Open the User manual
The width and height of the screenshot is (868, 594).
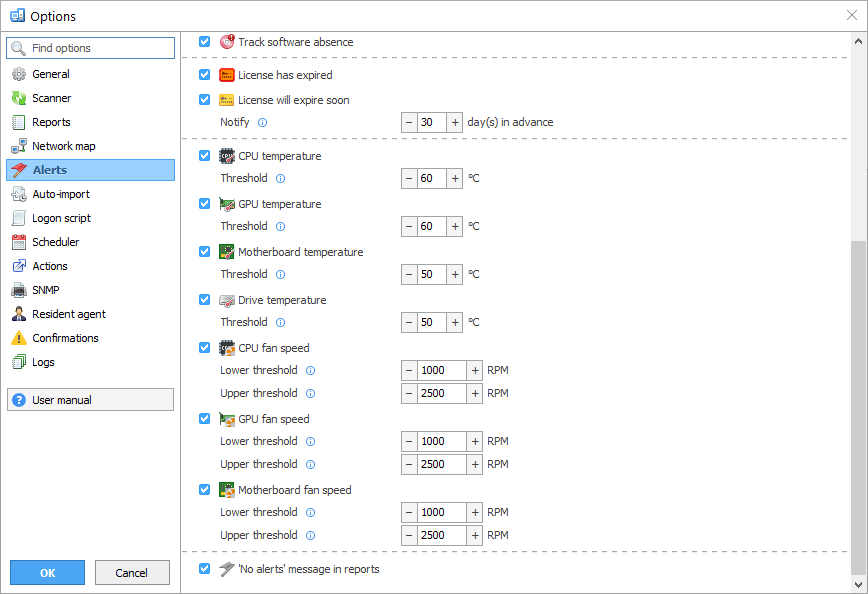90,400
